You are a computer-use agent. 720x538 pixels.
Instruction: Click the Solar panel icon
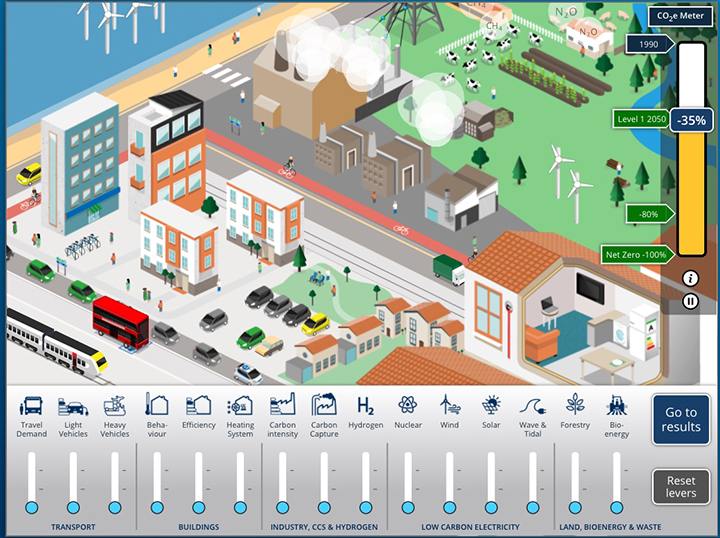(x=491, y=406)
